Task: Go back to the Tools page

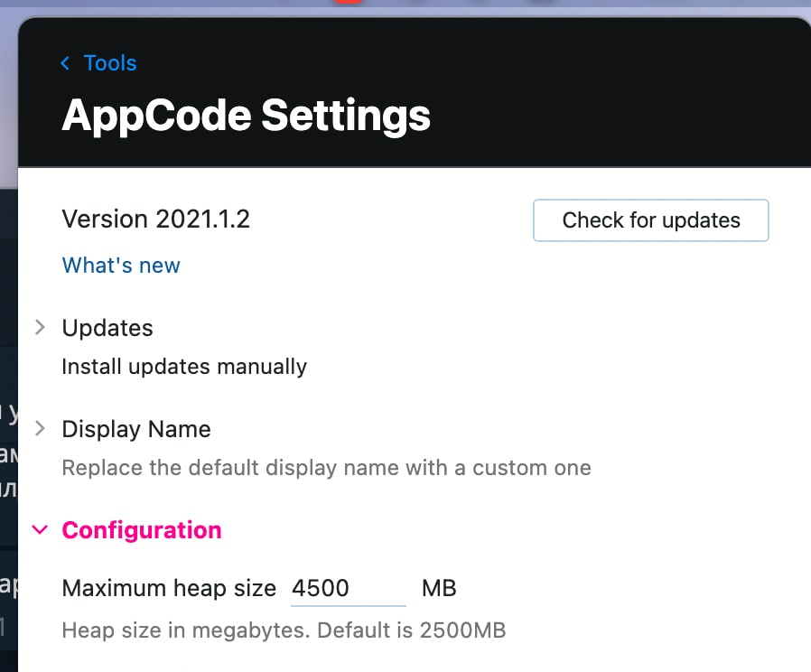Action: [x=109, y=63]
